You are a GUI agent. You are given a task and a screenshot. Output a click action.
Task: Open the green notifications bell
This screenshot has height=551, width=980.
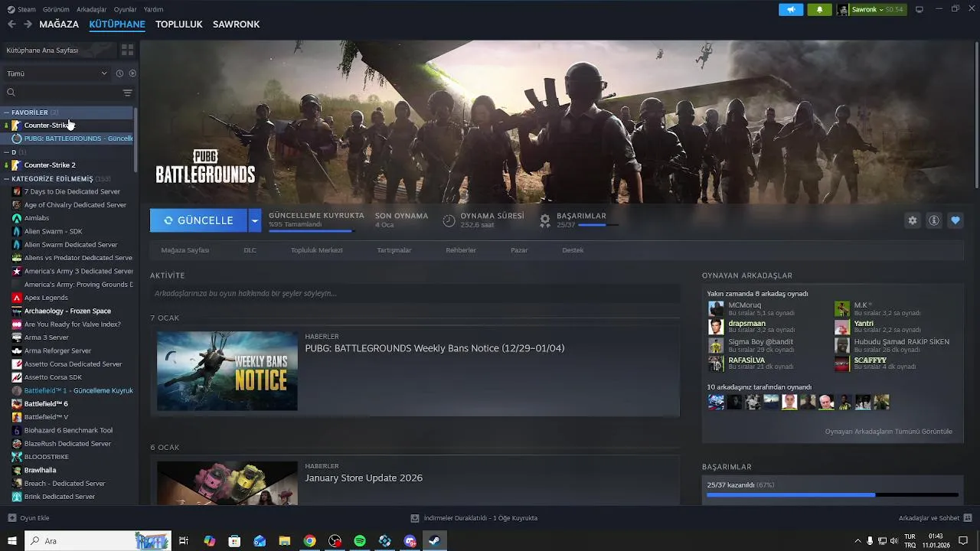pyautogui.click(x=819, y=9)
